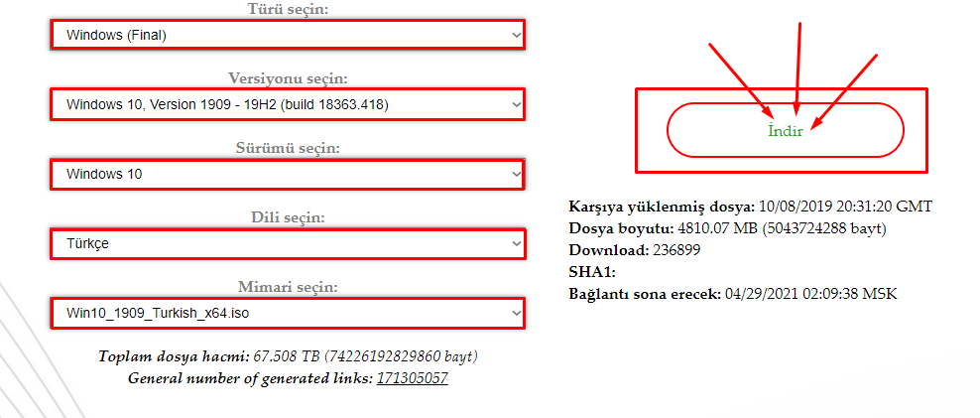Image resolution: width=980 pixels, height=418 pixels.
Task: Click the Dosya boyutu 4810.07 MB line
Action: tap(727, 228)
